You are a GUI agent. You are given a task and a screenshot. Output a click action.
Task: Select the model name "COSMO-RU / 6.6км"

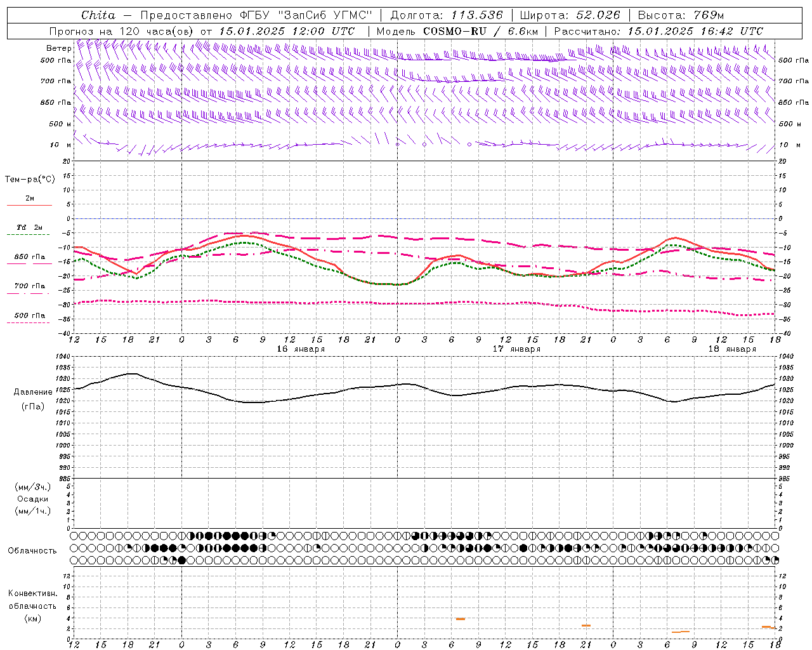pos(480,31)
